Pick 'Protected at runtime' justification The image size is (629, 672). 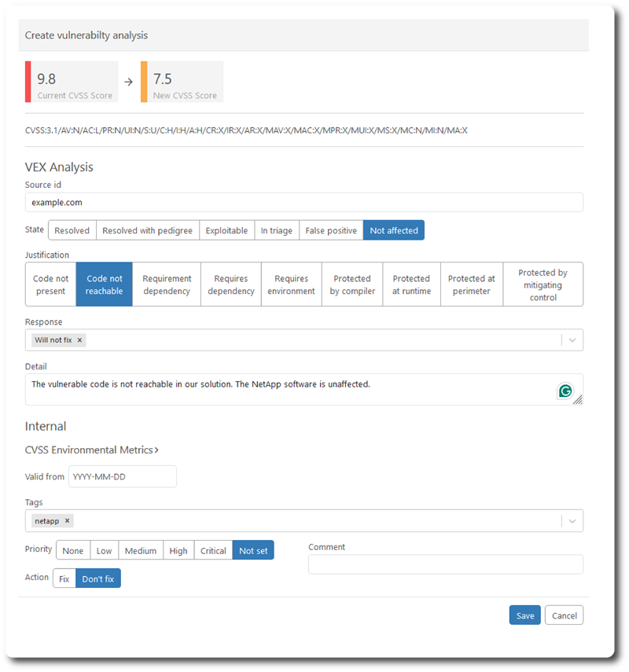[x=411, y=285]
